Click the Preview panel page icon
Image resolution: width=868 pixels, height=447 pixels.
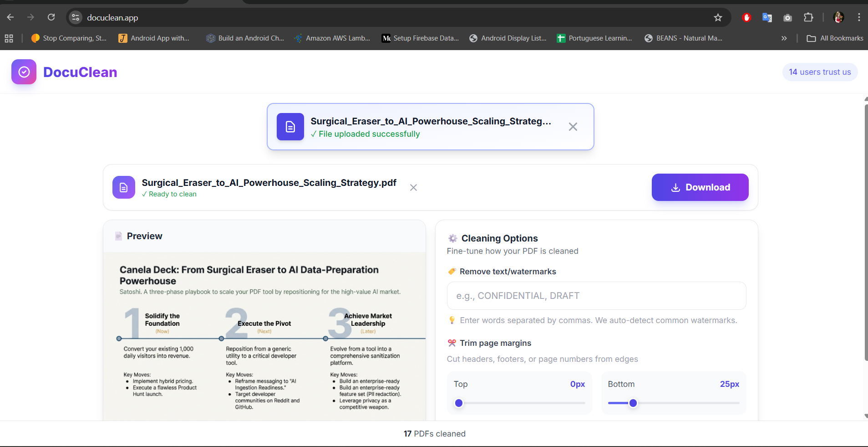[x=118, y=236]
